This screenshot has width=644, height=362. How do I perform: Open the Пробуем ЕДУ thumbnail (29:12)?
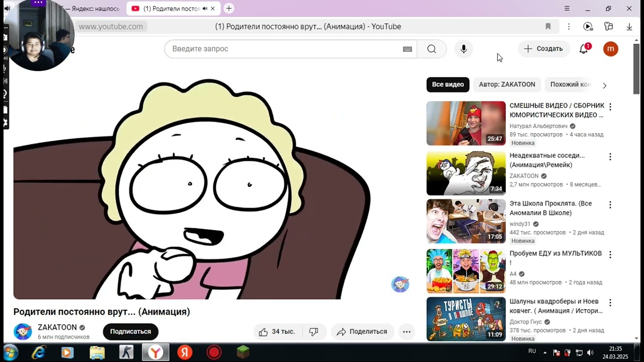466,271
